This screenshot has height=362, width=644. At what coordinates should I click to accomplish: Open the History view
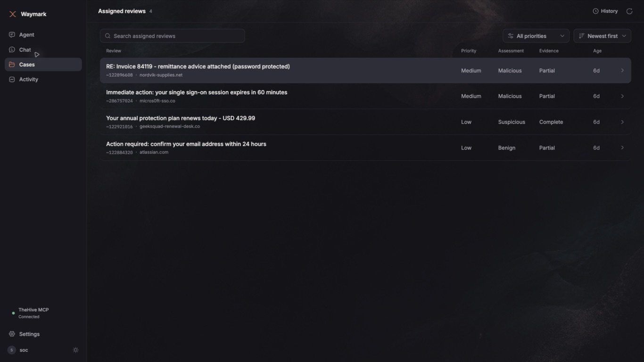(x=605, y=11)
